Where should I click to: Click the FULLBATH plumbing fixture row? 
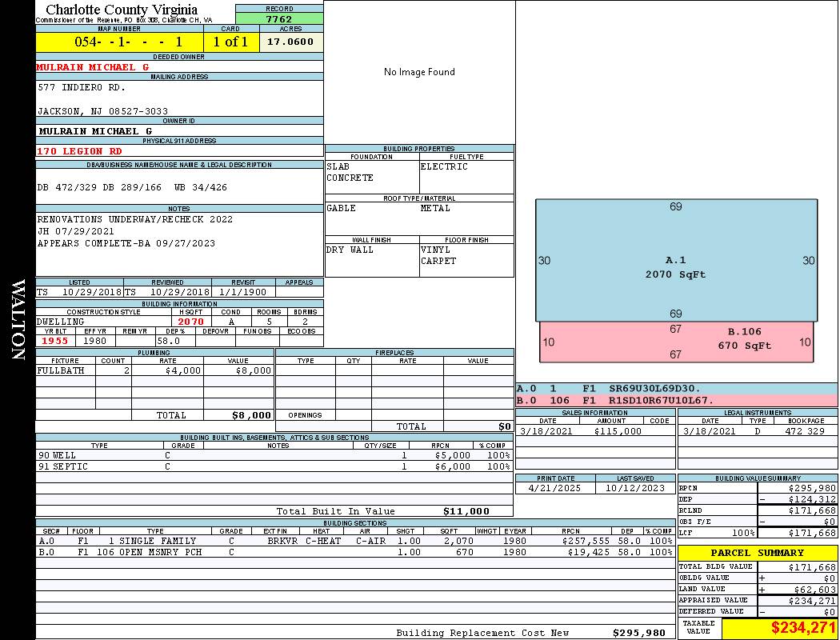(x=155, y=370)
